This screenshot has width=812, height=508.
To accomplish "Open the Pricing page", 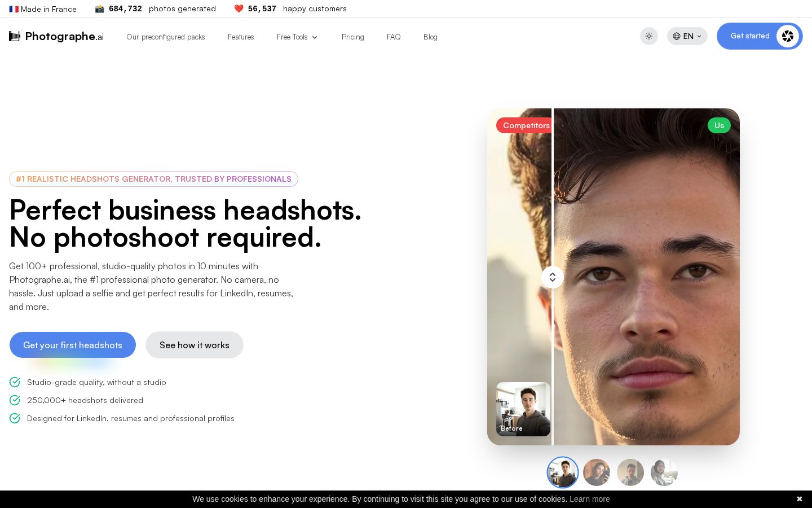I will coord(352,37).
